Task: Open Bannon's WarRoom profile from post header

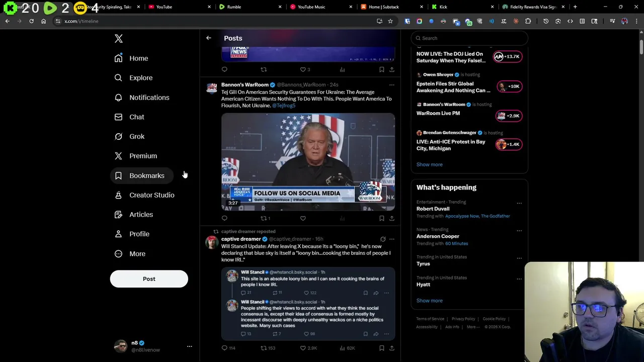Action: (245, 85)
